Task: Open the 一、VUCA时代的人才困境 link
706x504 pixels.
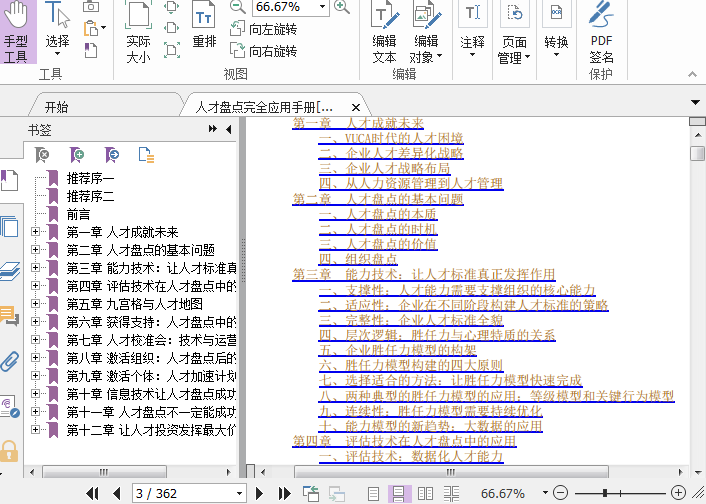Action: (391, 138)
